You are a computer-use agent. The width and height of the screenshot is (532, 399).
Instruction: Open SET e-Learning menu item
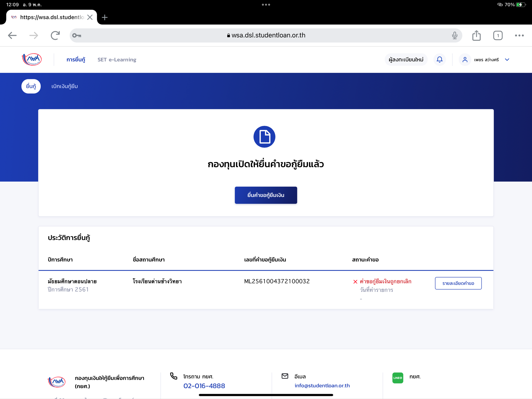coord(117,60)
